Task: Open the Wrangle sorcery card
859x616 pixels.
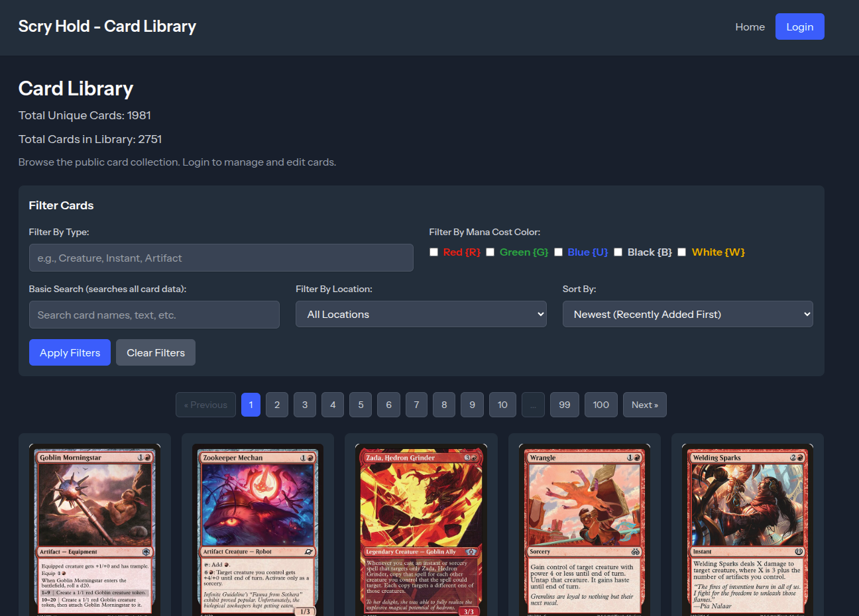Action: [x=584, y=530]
